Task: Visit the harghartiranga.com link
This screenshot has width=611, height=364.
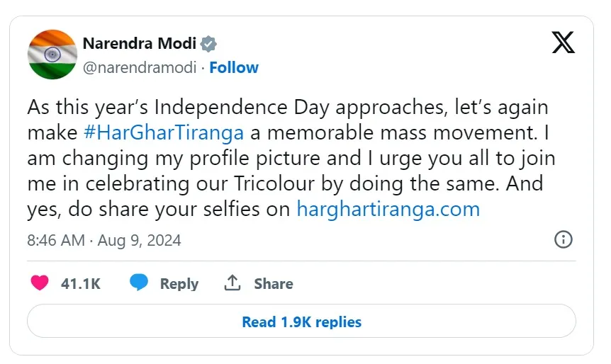Action: pos(388,209)
